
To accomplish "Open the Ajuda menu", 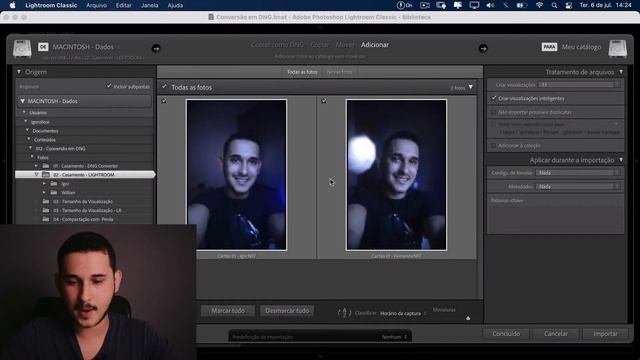I will [175, 5].
